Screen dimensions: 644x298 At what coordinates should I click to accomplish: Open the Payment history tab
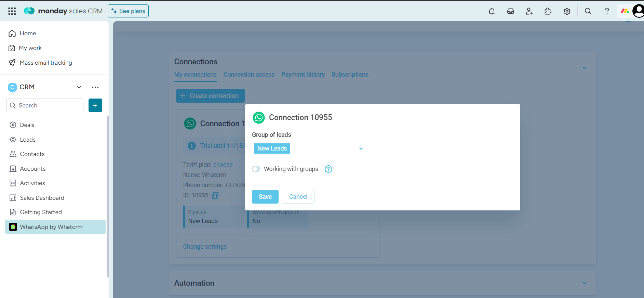click(303, 75)
